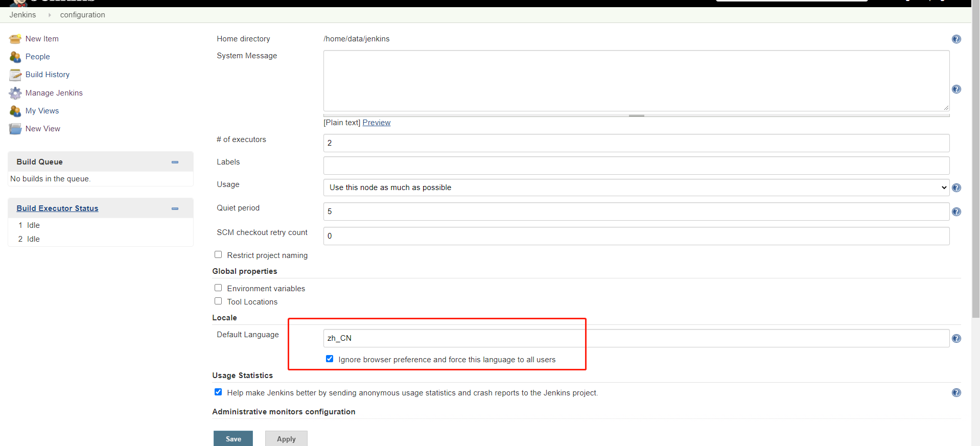This screenshot has height=446, width=980.
Task: Open help icon for Default Language
Action: tap(956, 339)
